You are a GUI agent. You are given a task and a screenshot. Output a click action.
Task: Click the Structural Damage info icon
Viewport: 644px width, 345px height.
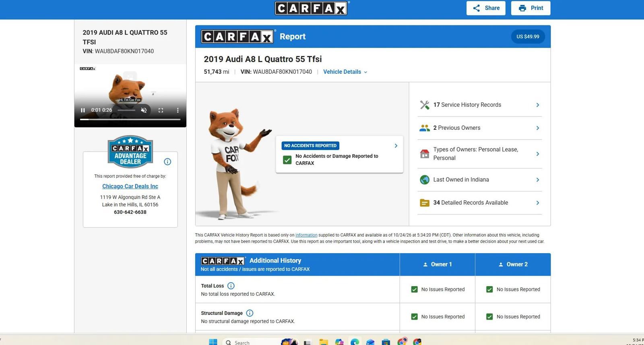[250, 313]
